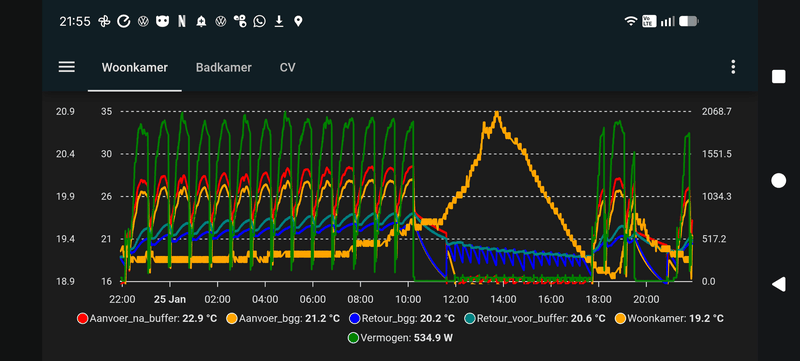The image size is (800, 361).
Task: Tap the WhatsApp notification icon
Action: pos(259,21)
